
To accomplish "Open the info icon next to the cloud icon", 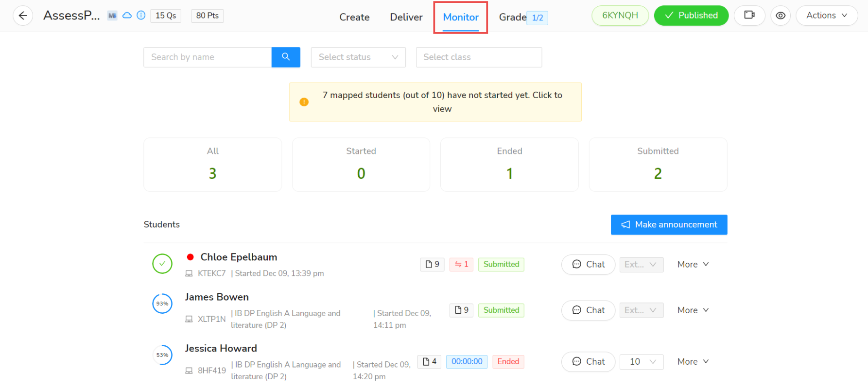I will click(x=141, y=15).
